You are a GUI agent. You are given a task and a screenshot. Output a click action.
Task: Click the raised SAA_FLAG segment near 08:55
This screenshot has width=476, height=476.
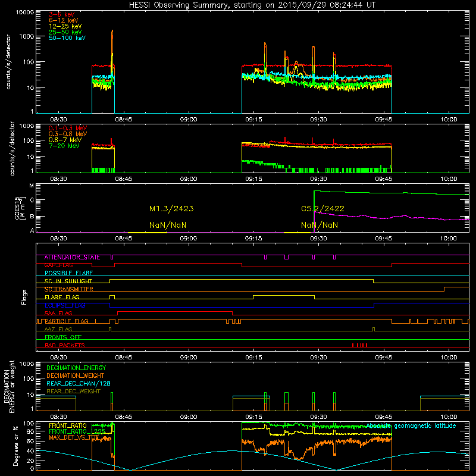pos(175,311)
